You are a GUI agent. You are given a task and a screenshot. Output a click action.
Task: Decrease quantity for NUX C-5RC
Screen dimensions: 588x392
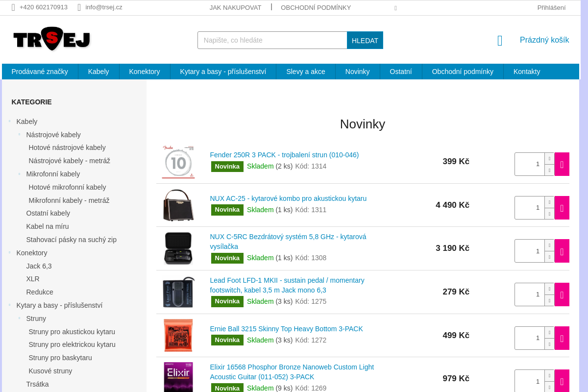coord(549,257)
